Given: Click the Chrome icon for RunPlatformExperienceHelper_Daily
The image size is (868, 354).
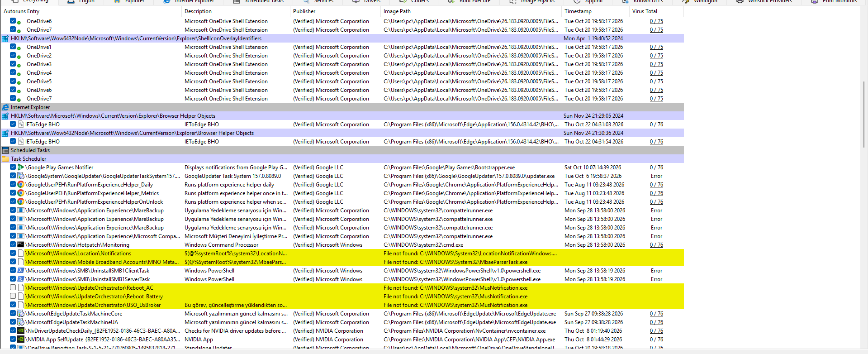Looking at the screenshot, I should [21, 185].
